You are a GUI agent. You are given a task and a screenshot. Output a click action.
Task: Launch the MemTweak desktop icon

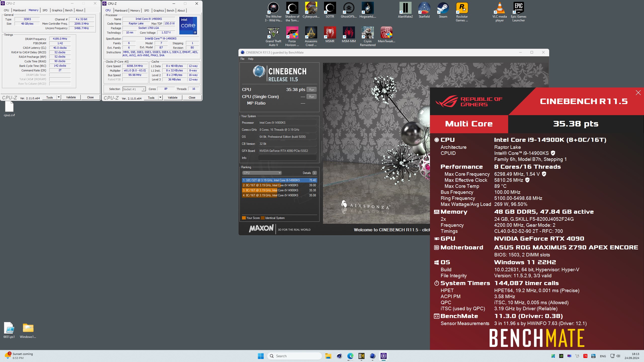tap(386, 35)
